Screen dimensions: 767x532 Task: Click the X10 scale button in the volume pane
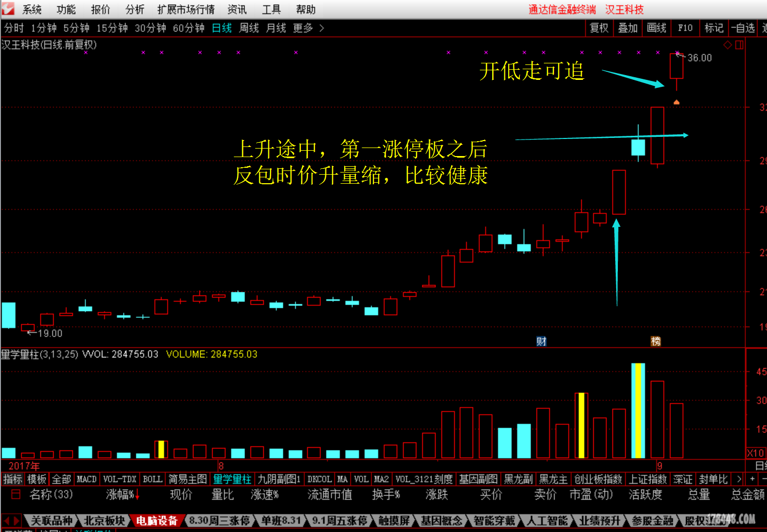[x=756, y=453]
